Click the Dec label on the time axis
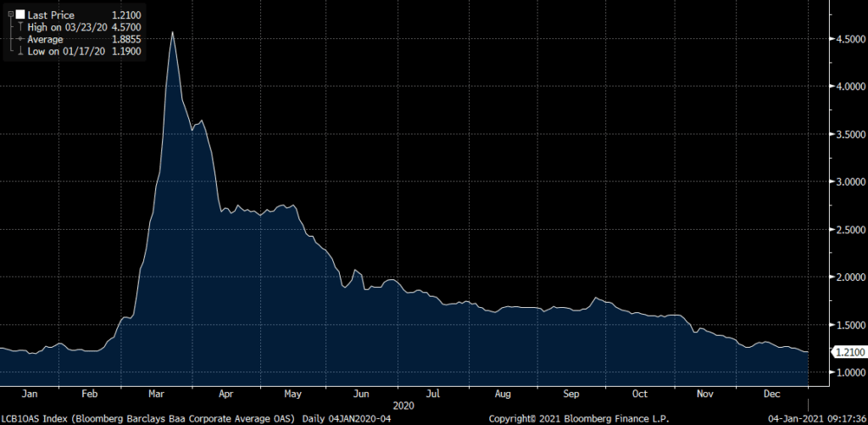Screen dimensions: 868x425 click(x=771, y=394)
